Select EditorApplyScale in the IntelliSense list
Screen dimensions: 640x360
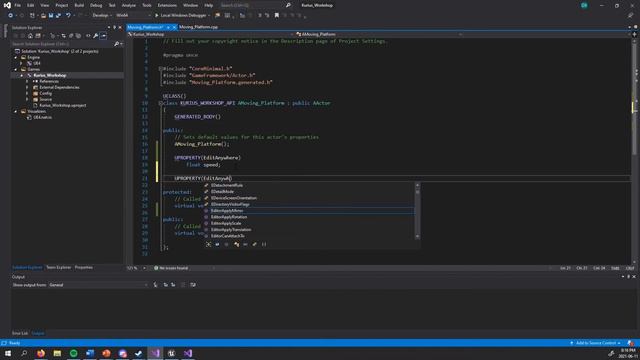(309, 223)
